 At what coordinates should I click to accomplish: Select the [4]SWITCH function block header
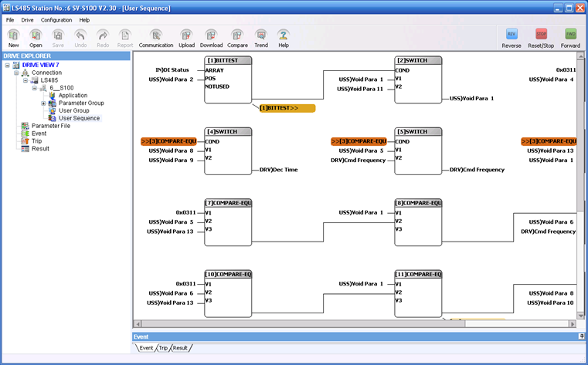click(228, 131)
